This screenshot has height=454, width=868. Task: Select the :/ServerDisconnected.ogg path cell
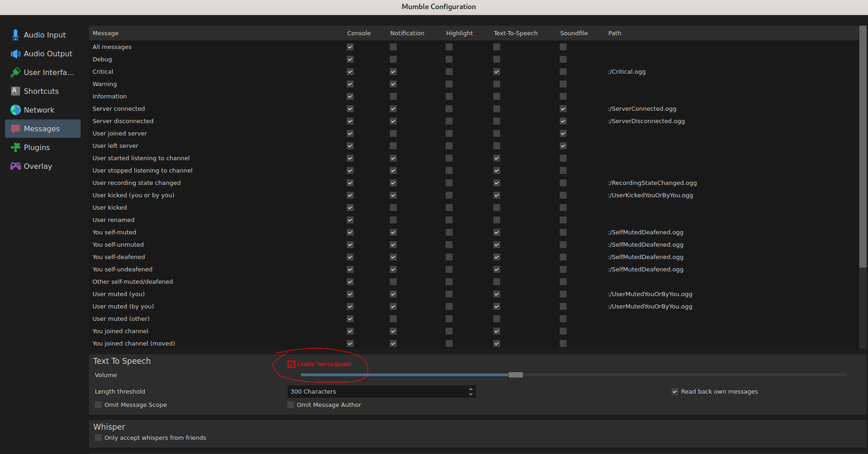coord(646,121)
